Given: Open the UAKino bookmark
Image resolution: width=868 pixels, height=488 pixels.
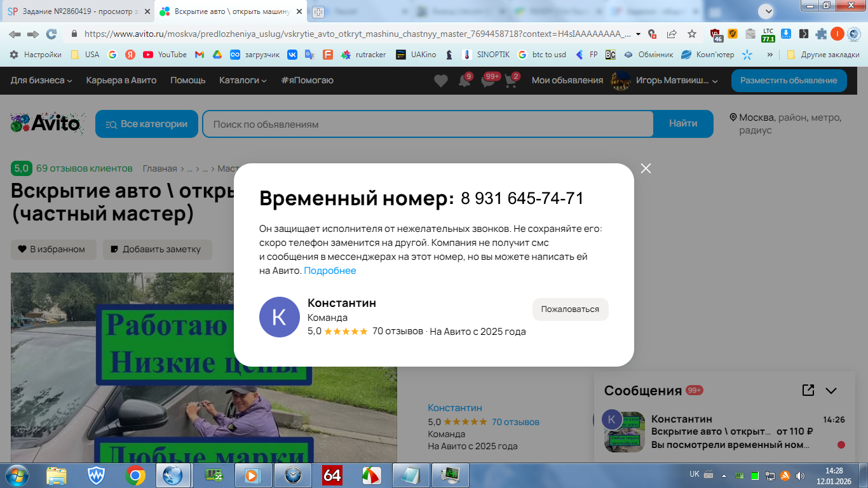Looking at the screenshot, I should pos(416,55).
